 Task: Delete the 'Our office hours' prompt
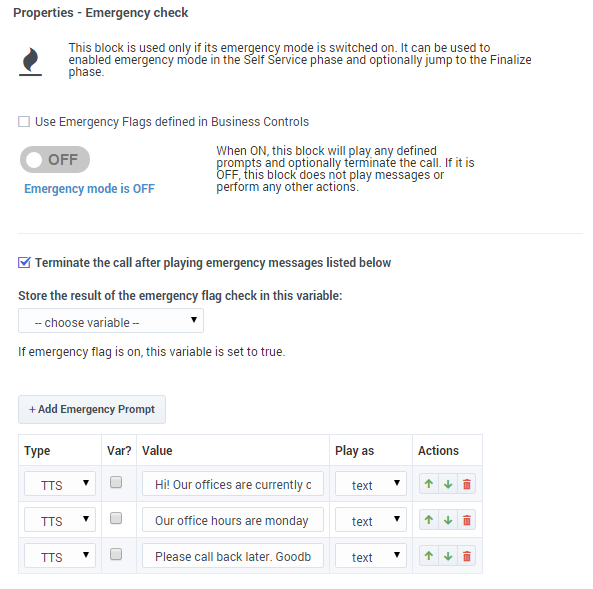click(467, 520)
